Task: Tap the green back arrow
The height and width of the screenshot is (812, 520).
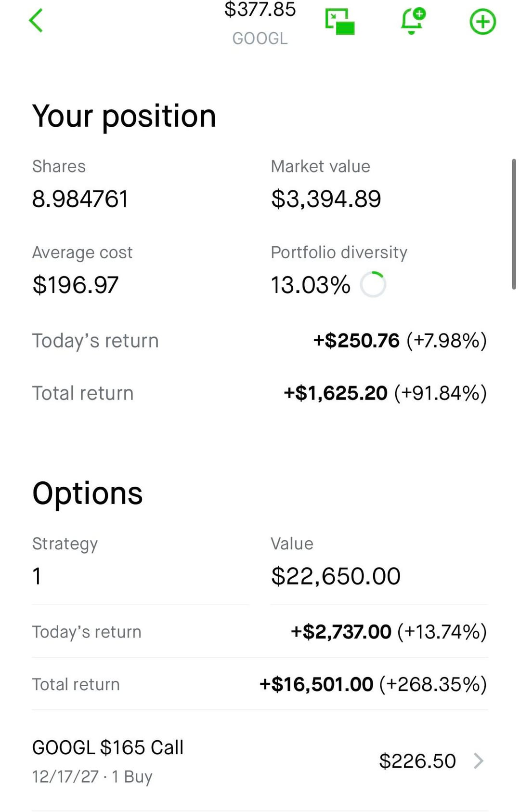Action: pos(36,21)
